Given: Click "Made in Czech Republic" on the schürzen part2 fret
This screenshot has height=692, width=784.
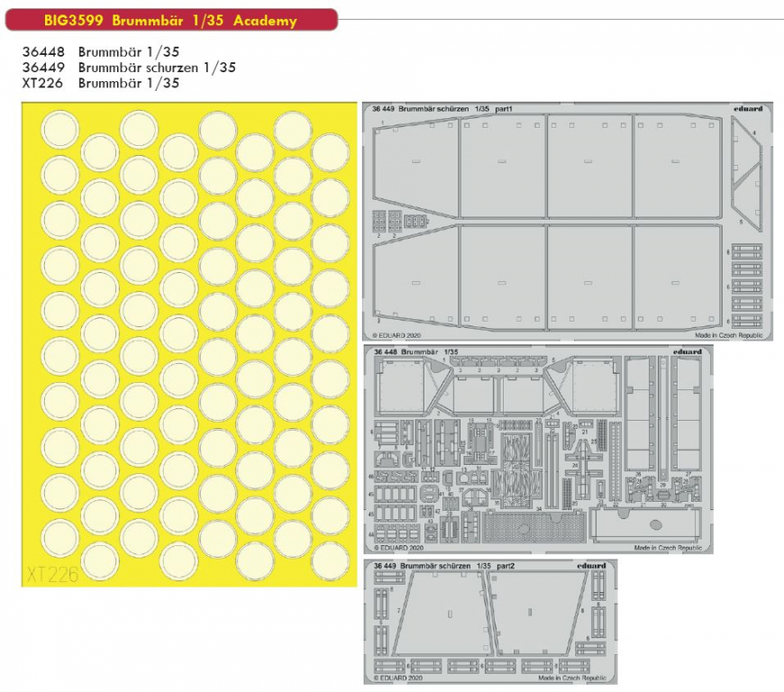Looking at the screenshot, I should point(572,678).
